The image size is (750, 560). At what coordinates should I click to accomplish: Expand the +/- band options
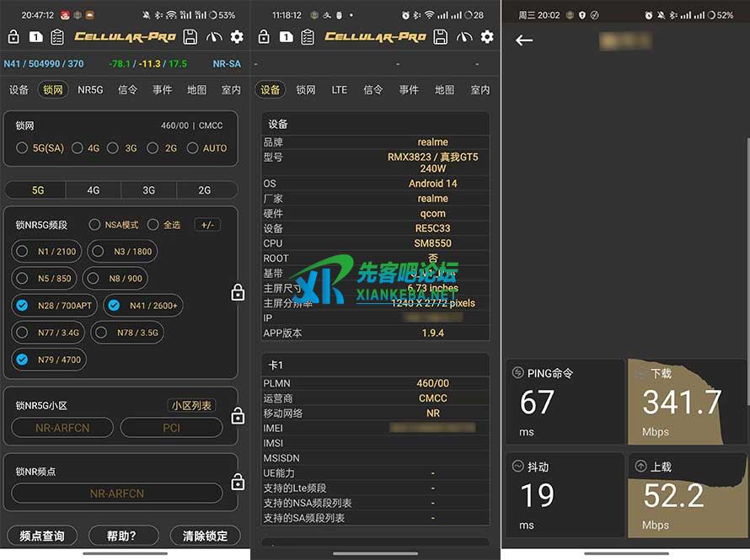[207, 225]
